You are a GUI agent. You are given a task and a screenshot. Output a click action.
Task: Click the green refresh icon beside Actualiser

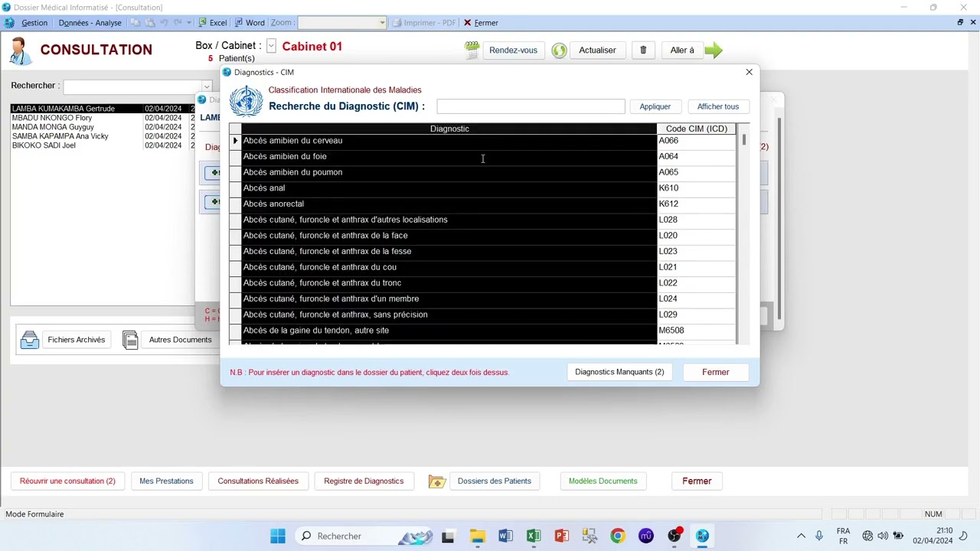point(559,51)
